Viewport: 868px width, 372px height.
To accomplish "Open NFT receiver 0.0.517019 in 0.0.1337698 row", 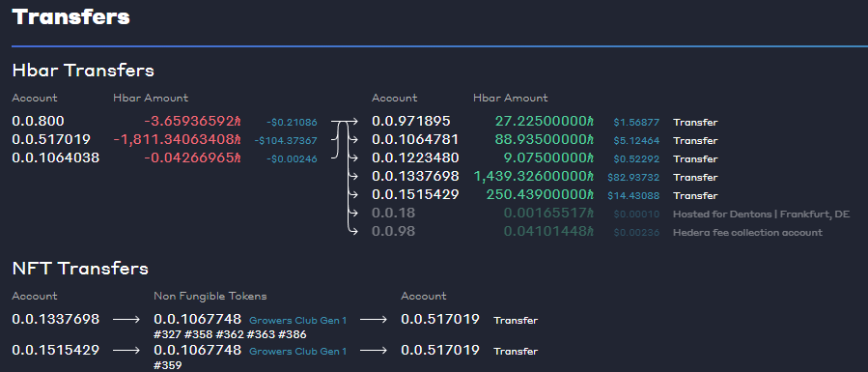I will (x=440, y=319).
